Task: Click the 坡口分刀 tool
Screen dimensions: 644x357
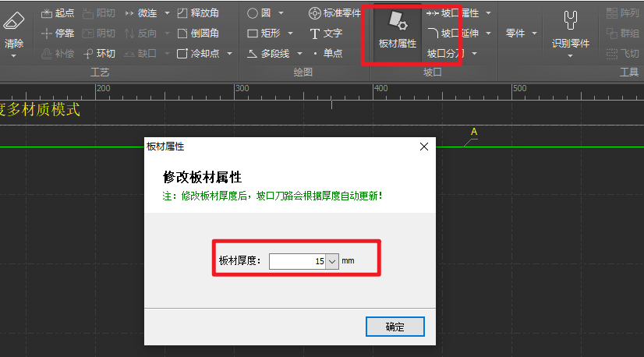Action: click(x=446, y=54)
